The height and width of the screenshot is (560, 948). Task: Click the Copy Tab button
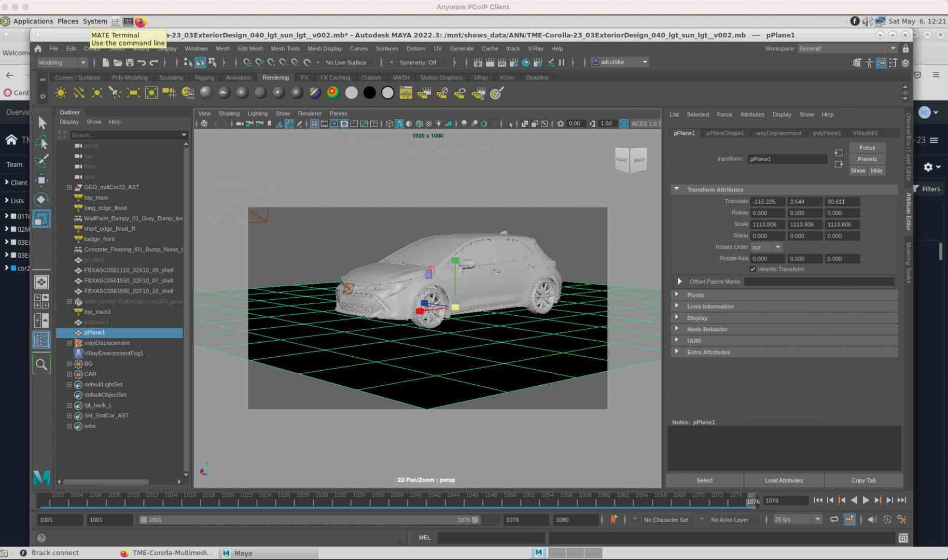tap(862, 480)
